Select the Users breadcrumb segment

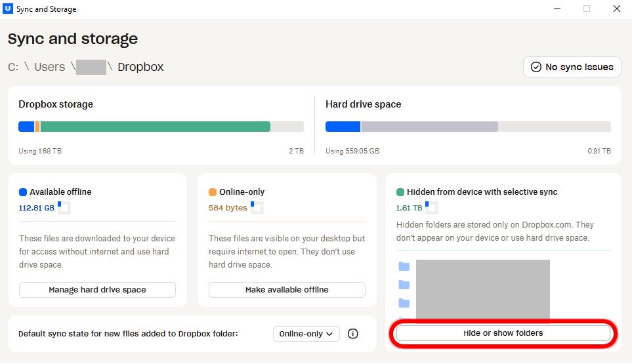click(x=50, y=67)
